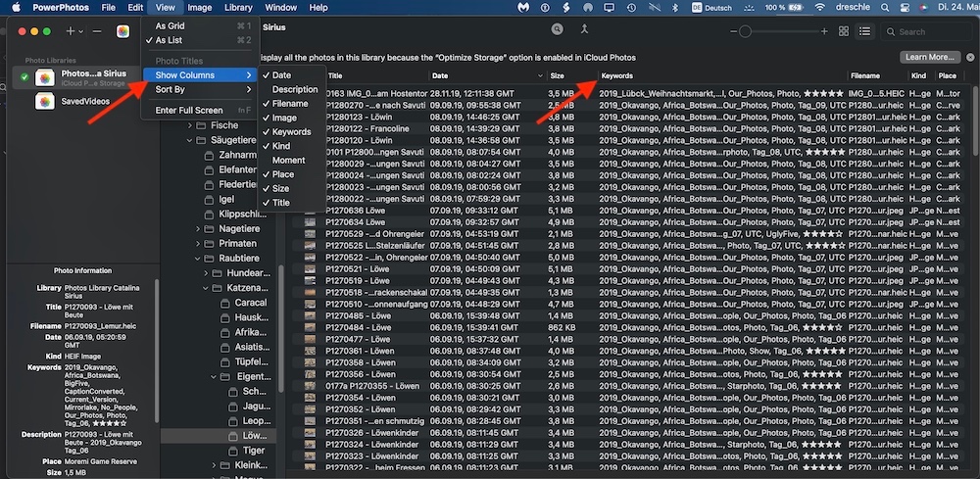Open the Wi-Fi menu bar icon
980x479 pixels.
pyautogui.click(x=819, y=8)
